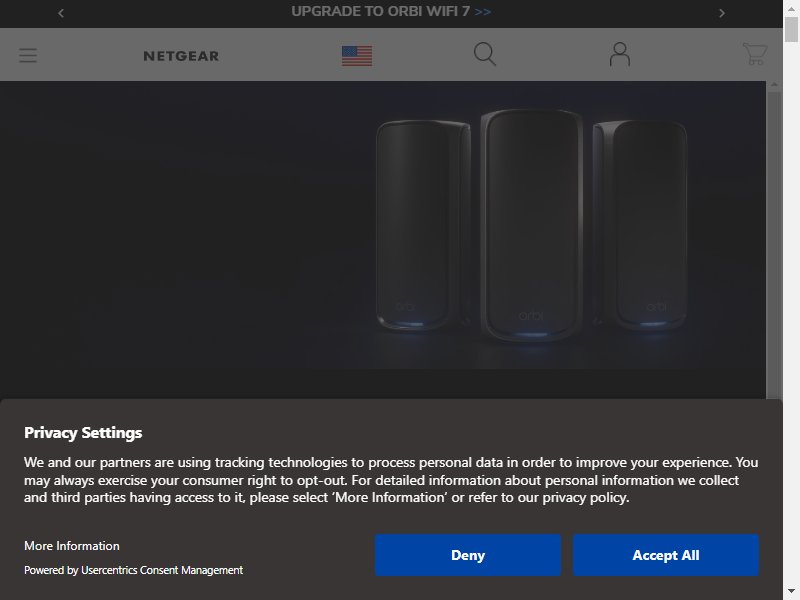Deny tracking in Privacy Settings
Screen dimensions: 800x600
pyautogui.click(x=468, y=555)
